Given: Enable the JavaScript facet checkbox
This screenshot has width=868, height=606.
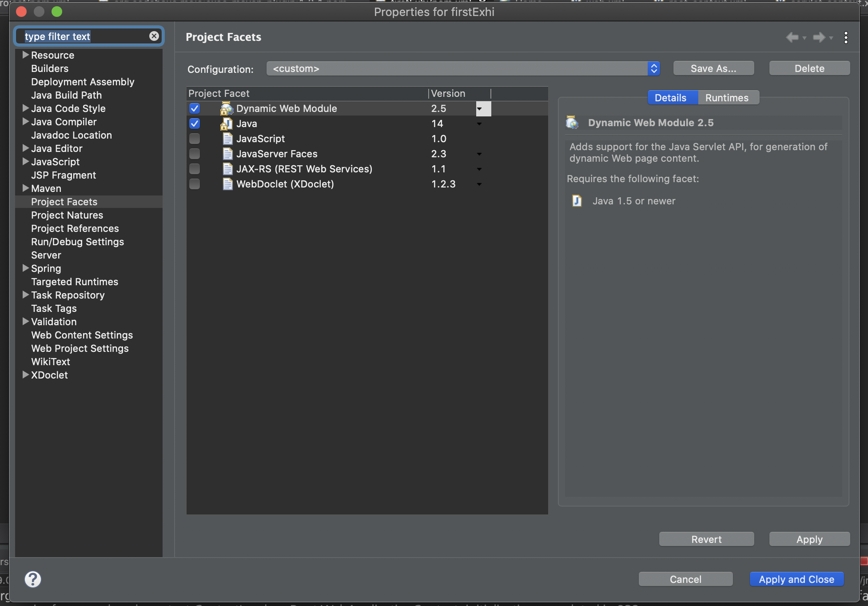Looking at the screenshot, I should click(195, 139).
